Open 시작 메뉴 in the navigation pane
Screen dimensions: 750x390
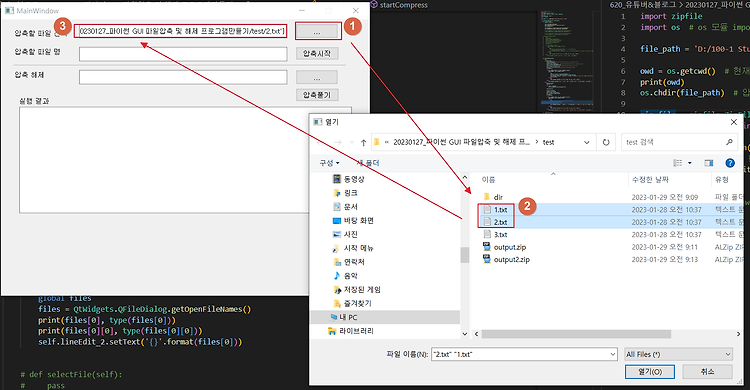(x=353, y=248)
